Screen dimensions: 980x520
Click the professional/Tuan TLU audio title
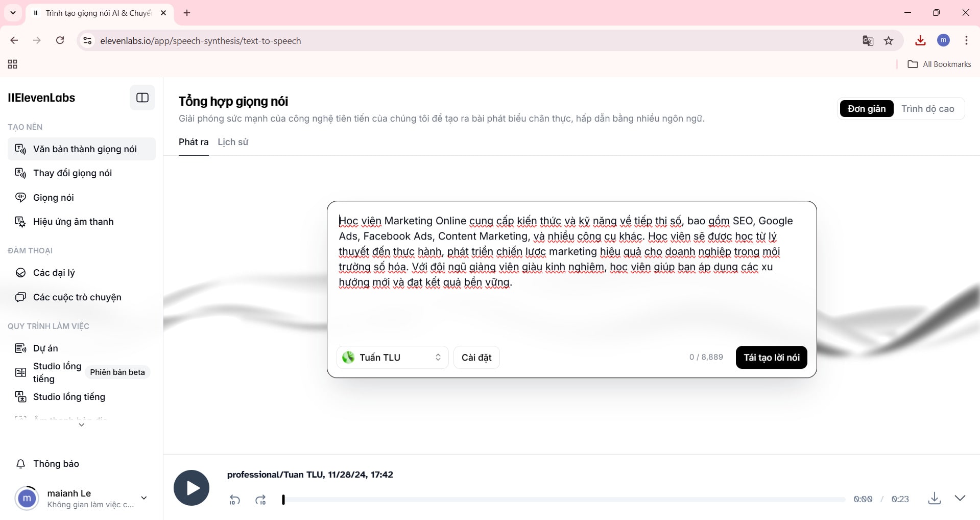point(310,475)
